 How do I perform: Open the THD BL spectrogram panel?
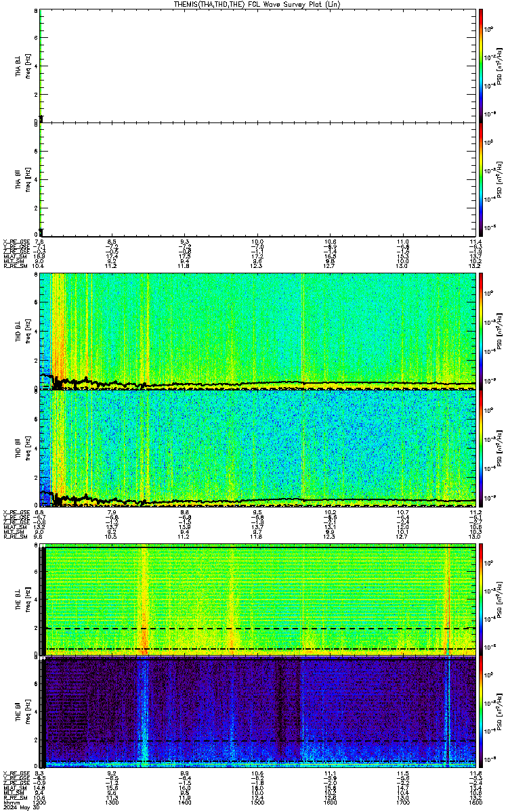(x=258, y=331)
